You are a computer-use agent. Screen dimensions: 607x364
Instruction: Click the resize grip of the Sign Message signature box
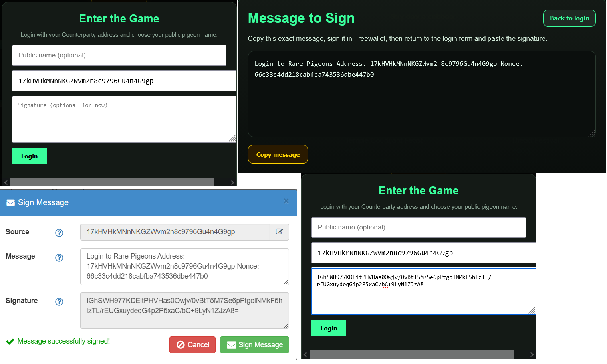click(286, 326)
